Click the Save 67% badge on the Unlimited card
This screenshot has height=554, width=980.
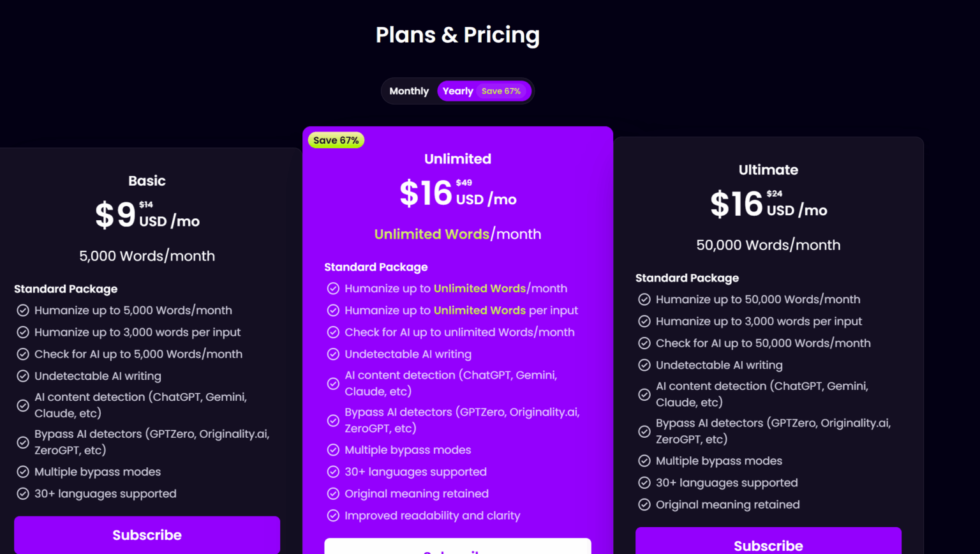tap(336, 140)
